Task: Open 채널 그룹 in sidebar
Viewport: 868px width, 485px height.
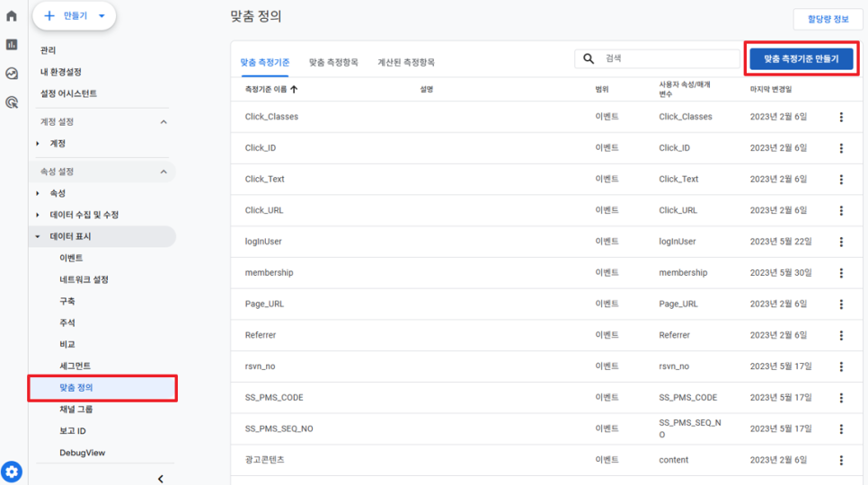Action: click(75, 410)
